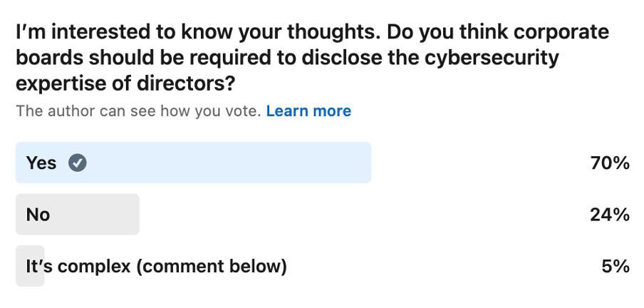Click the author can see how you vote note
The height and width of the screenshot is (308, 644).
click(x=138, y=111)
